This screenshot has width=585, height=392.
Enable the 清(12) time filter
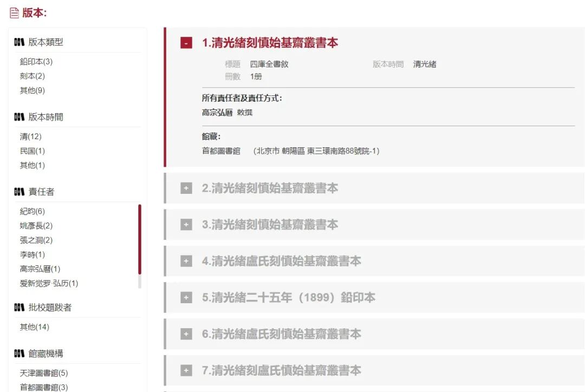tap(28, 136)
